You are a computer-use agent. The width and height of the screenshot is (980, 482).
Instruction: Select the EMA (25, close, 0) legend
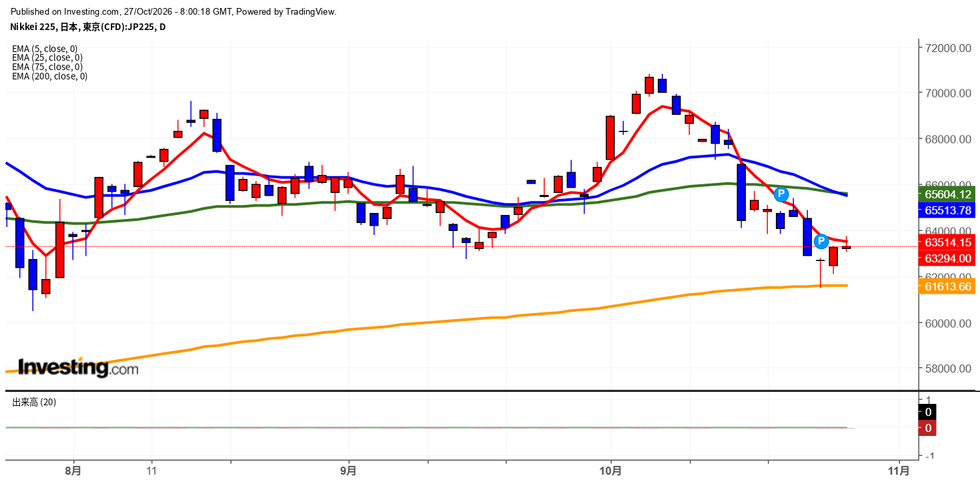pyautogui.click(x=47, y=57)
